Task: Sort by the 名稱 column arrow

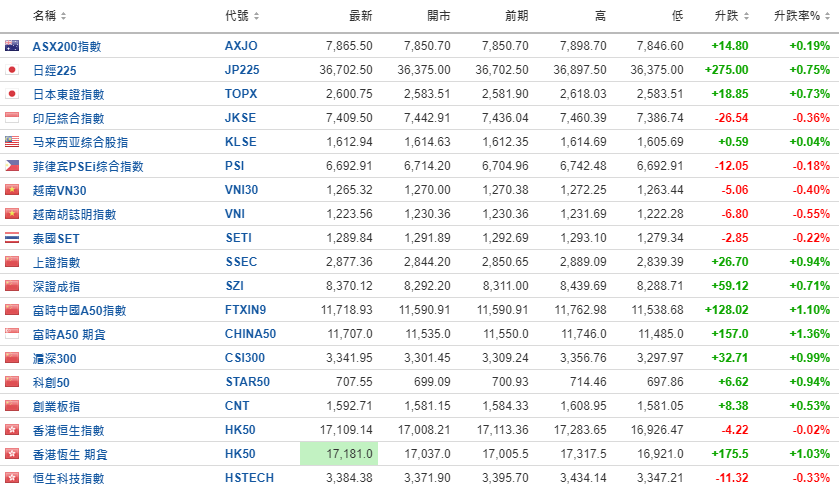Action: coord(64,17)
